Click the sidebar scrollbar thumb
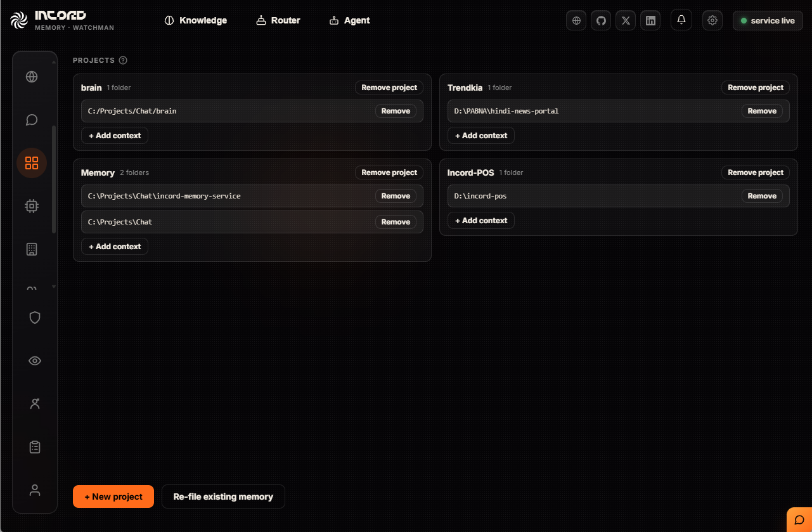 [54, 179]
